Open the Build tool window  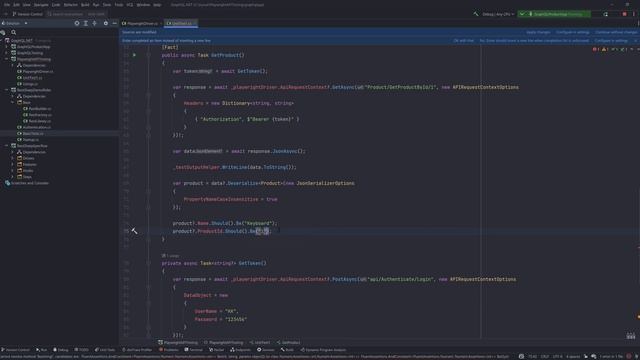click(x=287, y=350)
